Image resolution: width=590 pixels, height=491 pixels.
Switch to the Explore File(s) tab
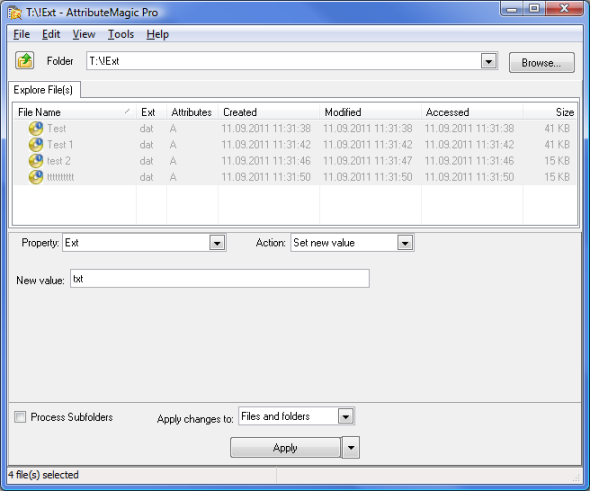[x=43, y=90]
